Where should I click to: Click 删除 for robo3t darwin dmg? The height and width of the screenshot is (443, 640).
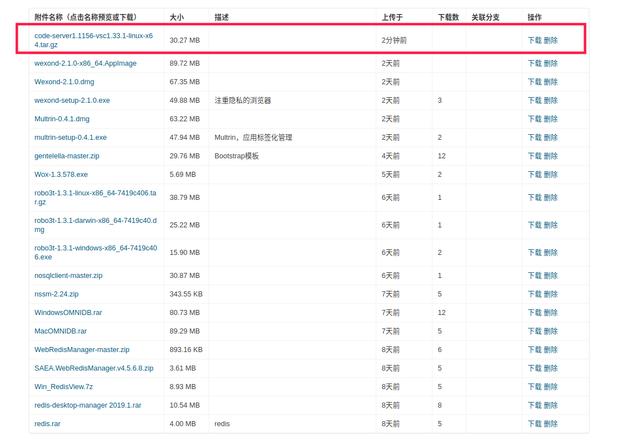(551, 225)
